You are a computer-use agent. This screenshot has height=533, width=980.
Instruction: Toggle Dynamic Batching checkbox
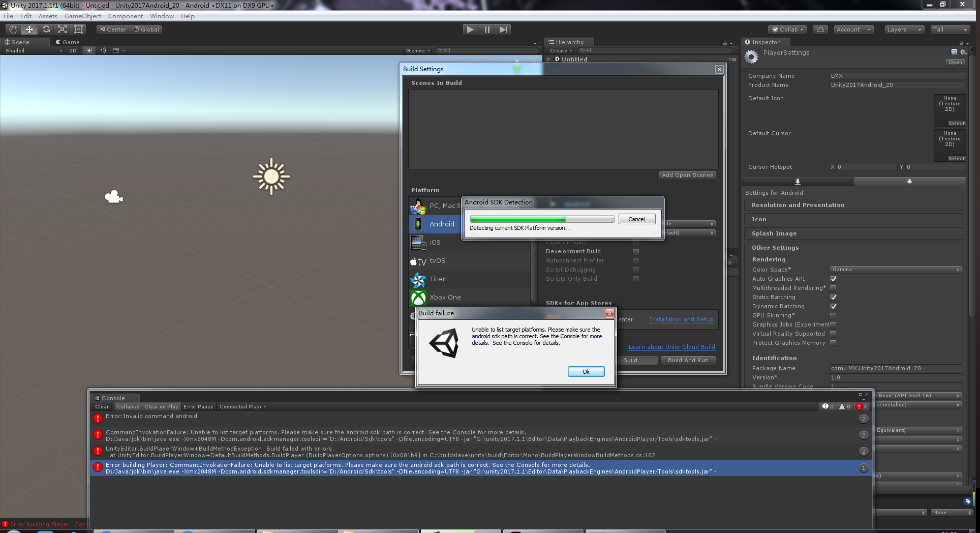(x=833, y=306)
